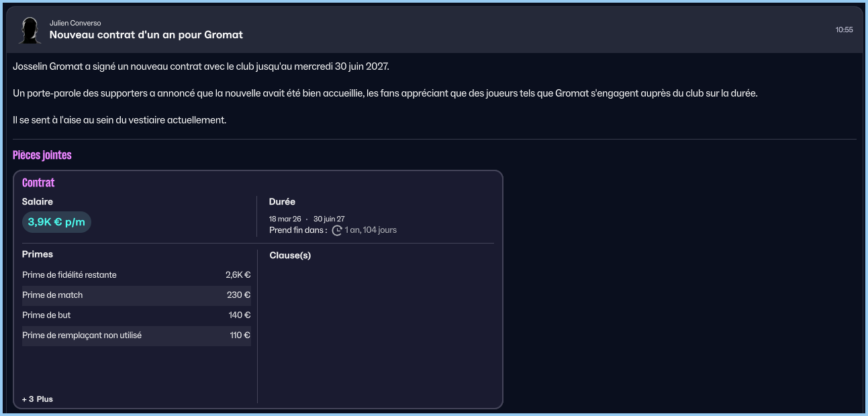Click the '1 an, 104 jours' remaining duration
Screen dimensions: 868x416
tap(371, 230)
